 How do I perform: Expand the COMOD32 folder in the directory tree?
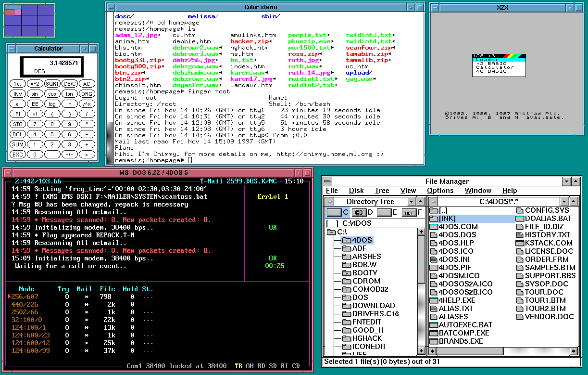tap(346, 289)
